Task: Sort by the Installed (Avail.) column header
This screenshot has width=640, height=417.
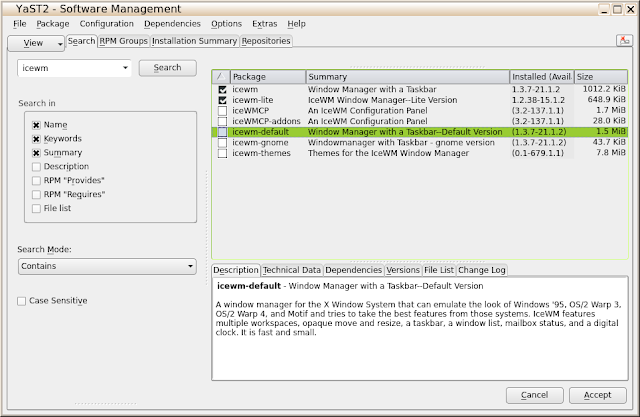Action: 542,77
